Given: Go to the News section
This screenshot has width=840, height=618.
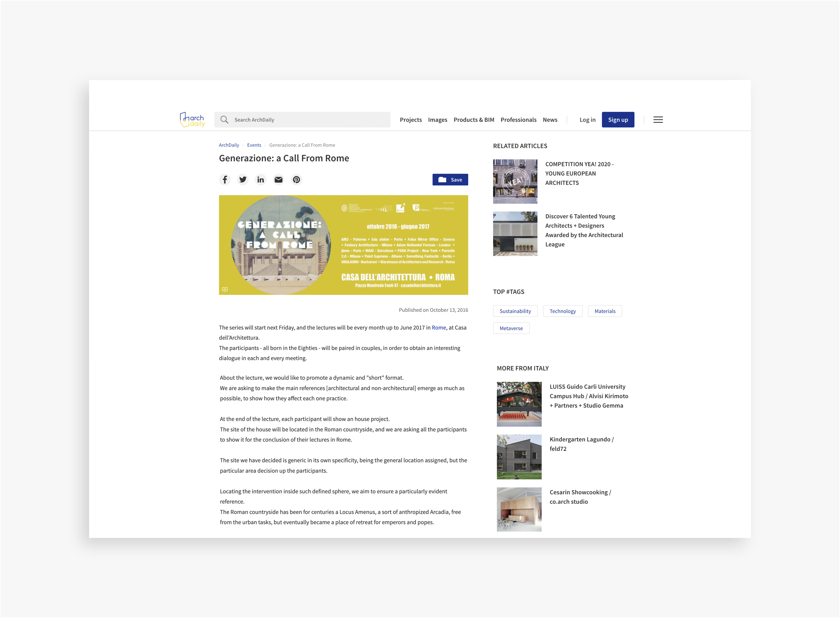Looking at the screenshot, I should pos(550,120).
